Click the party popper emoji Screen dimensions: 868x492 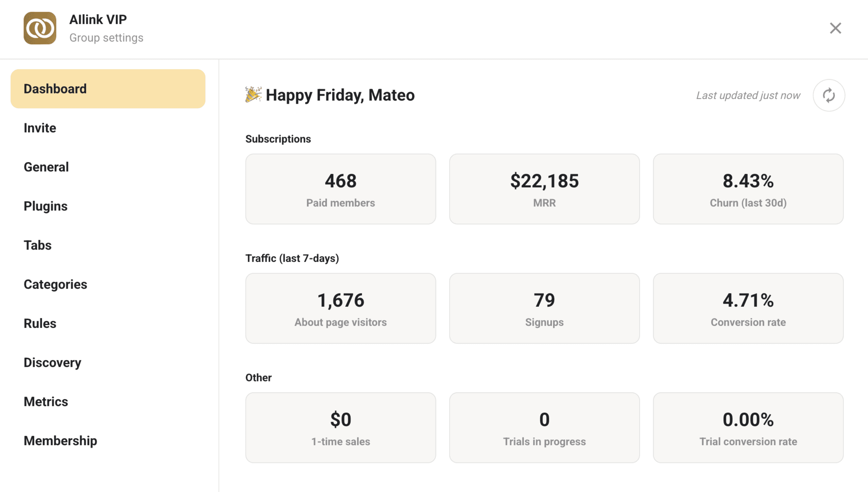click(x=253, y=94)
